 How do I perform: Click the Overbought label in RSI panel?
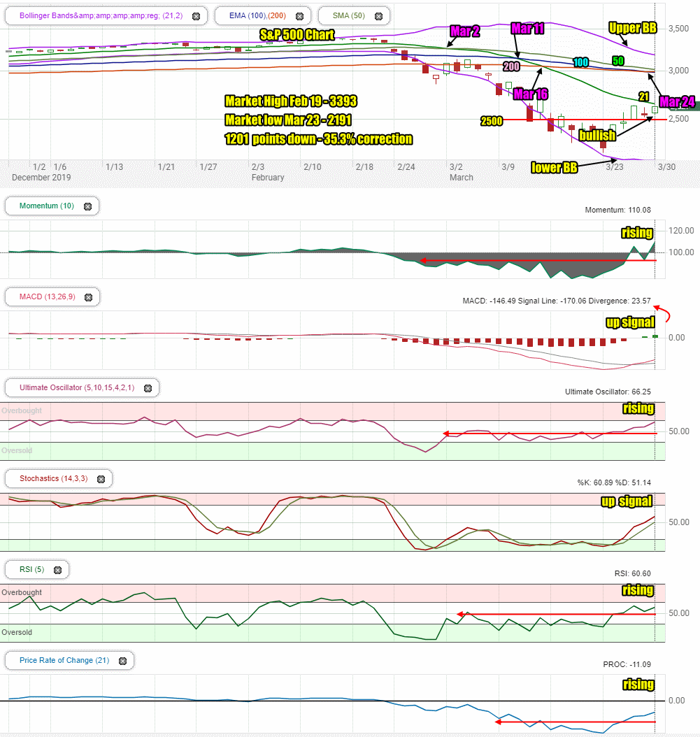pyautogui.click(x=22, y=593)
